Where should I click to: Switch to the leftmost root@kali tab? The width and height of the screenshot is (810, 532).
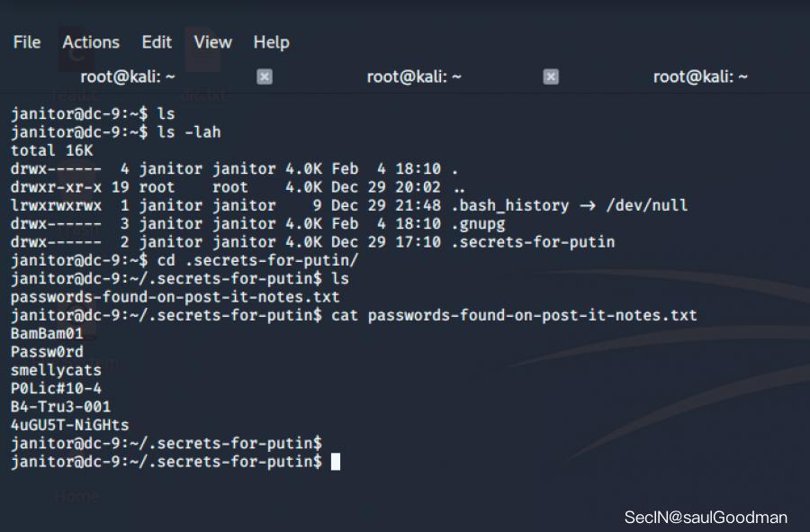click(128, 77)
